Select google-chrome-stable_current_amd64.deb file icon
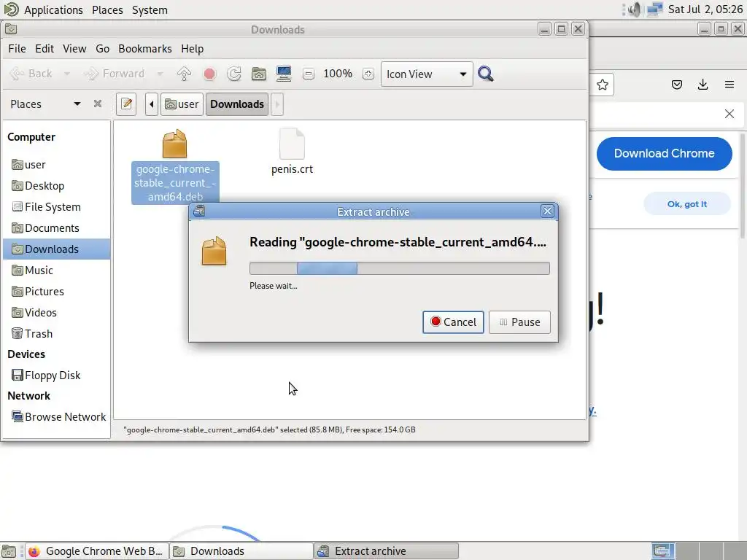 point(174,144)
